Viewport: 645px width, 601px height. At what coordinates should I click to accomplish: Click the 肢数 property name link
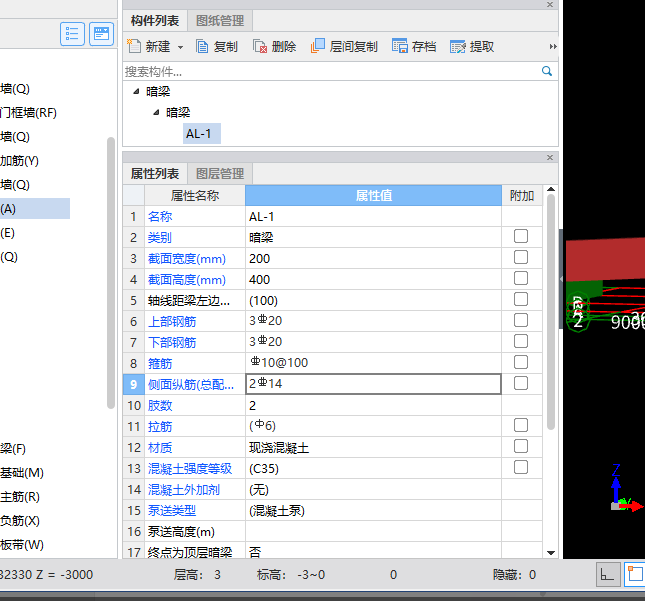coord(160,406)
